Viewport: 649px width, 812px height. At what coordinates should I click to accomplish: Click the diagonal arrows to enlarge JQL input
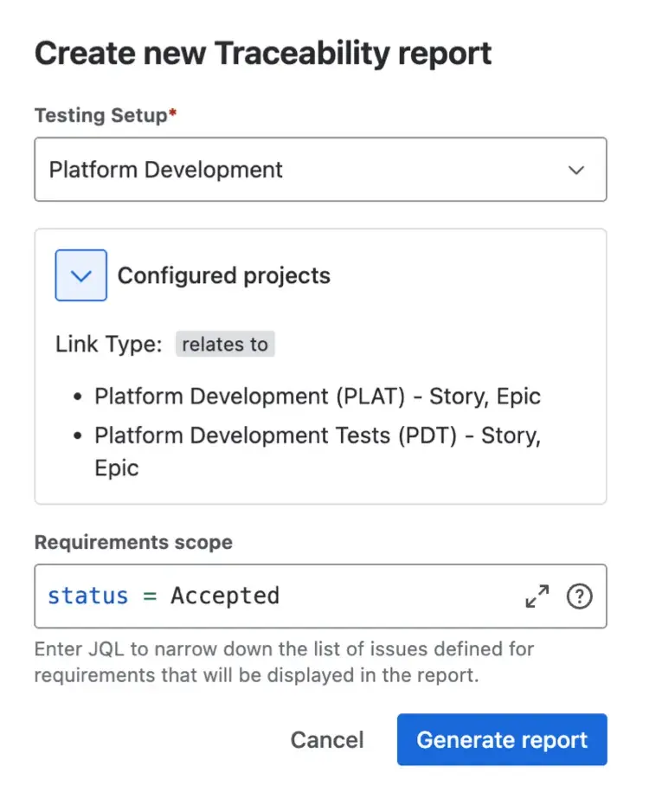537,596
